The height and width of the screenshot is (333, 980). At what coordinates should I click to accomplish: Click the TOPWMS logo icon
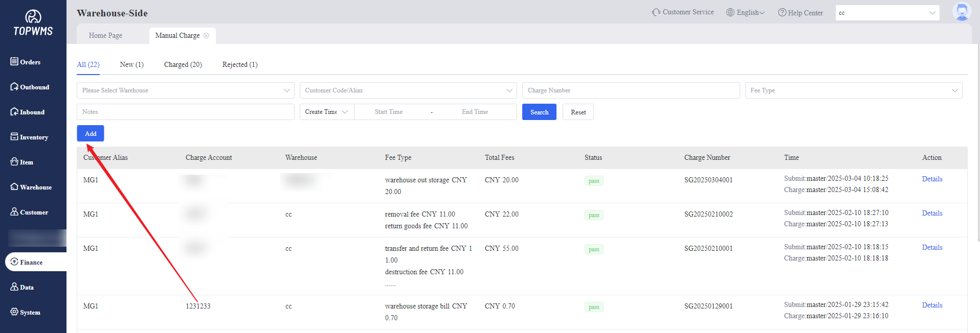(33, 17)
